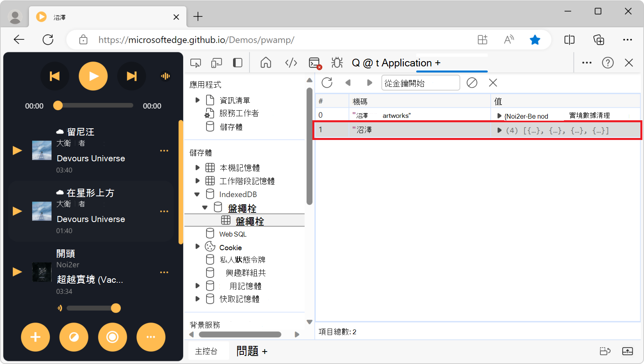This screenshot has height=364, width=644.
Task: Switch to the 問題 drawer tab
Action: [x=248, y=351]
